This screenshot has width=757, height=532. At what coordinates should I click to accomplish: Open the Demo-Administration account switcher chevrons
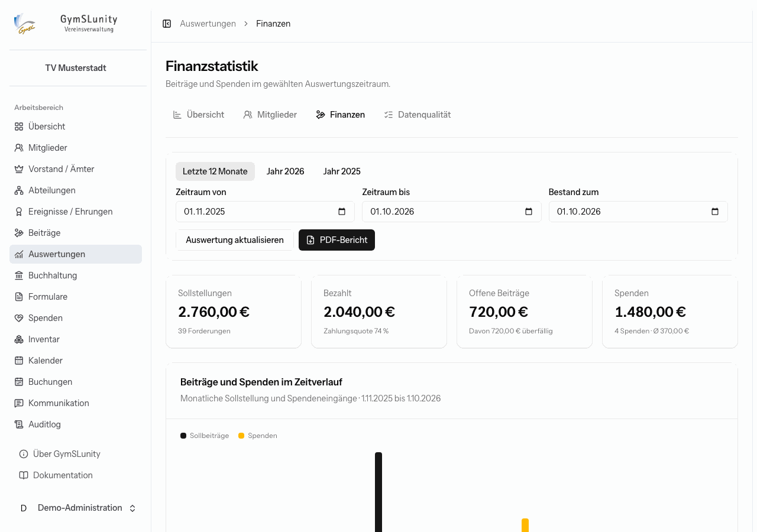tap(132, 508)
